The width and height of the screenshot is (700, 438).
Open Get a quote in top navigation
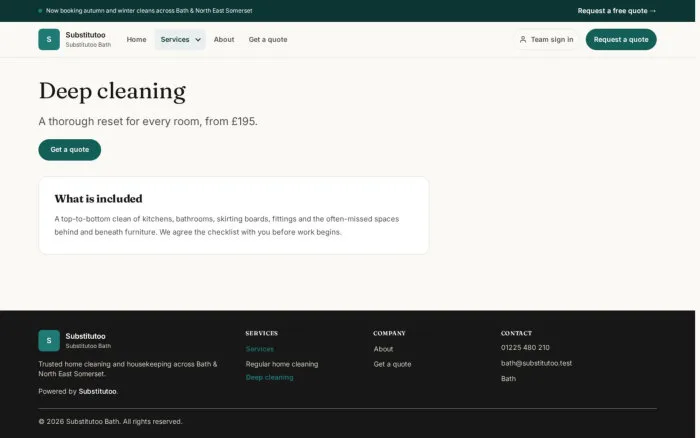(268, 39)
